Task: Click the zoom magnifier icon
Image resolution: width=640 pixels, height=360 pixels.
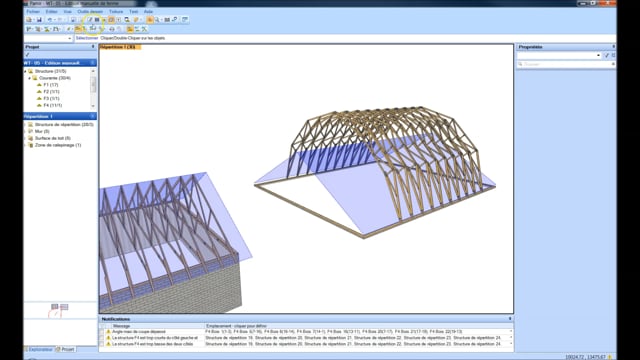Action: (157, 20)
